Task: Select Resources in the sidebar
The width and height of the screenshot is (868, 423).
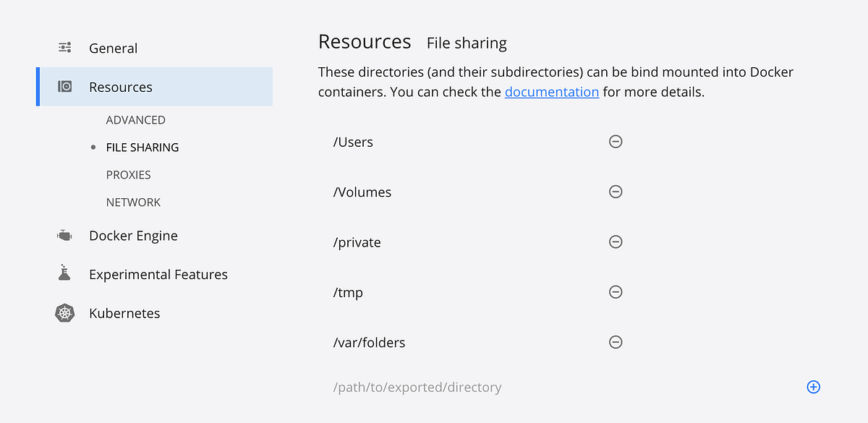Action: [x=120, y=87]
